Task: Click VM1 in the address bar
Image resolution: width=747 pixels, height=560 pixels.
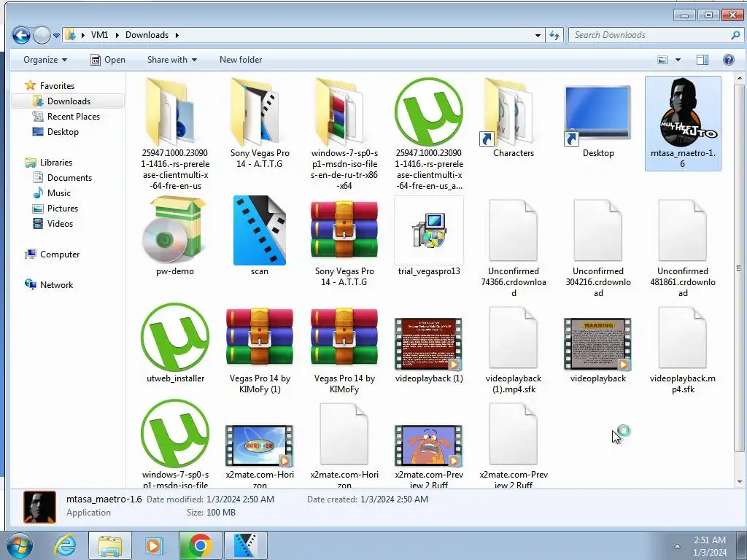Action: (x=99, y=35)
